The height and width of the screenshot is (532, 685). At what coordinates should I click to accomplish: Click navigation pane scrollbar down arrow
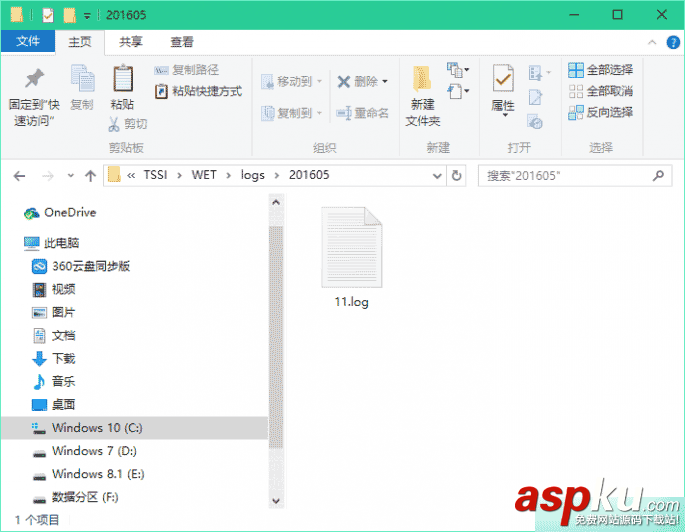click(x=276, y=501)
